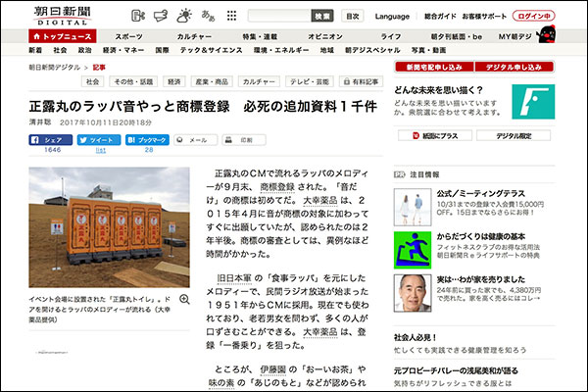Click the red ログイン中 login button
This screenshot has width=588, height=392.
(x=560, y=17)
